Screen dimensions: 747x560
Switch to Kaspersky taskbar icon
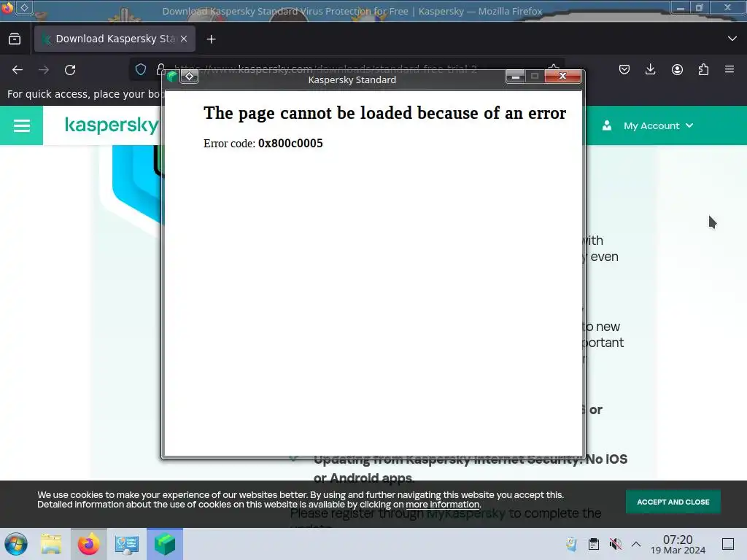165,544
